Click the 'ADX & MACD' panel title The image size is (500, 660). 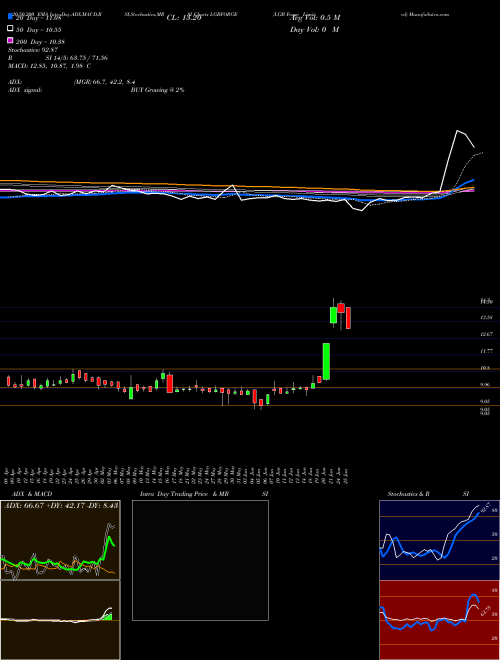pos(32,494)
